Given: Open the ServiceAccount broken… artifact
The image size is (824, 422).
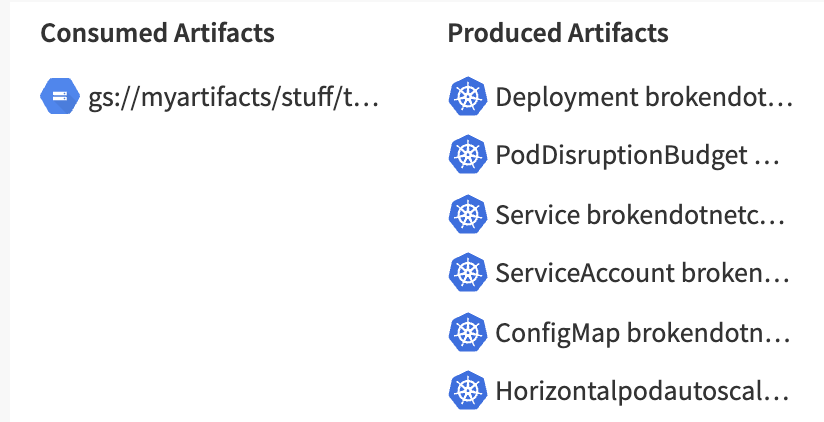Looking at the screenshot, I should pos(642,273).
